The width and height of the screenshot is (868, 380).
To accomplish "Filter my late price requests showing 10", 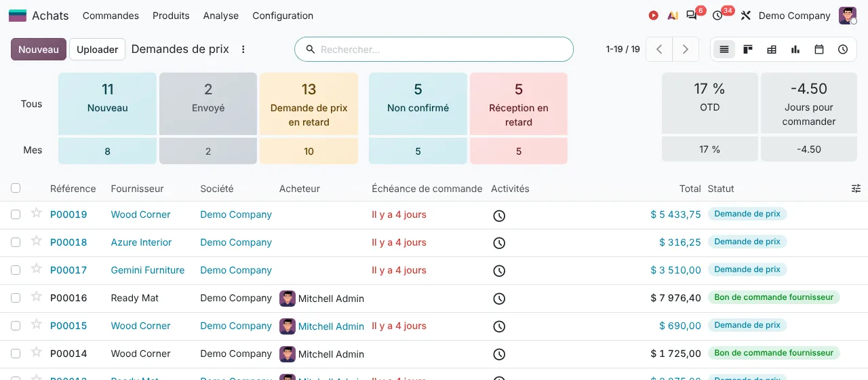I will coord(309,151).
